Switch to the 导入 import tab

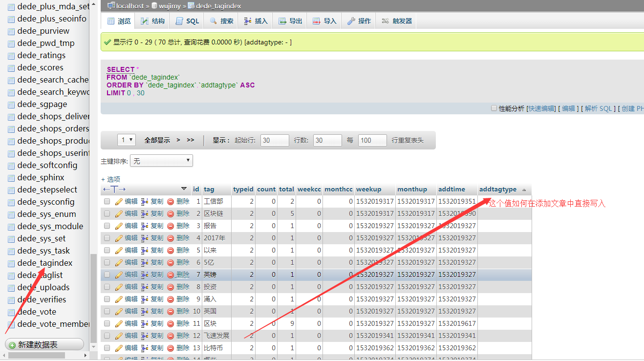(x=324, y=21)
